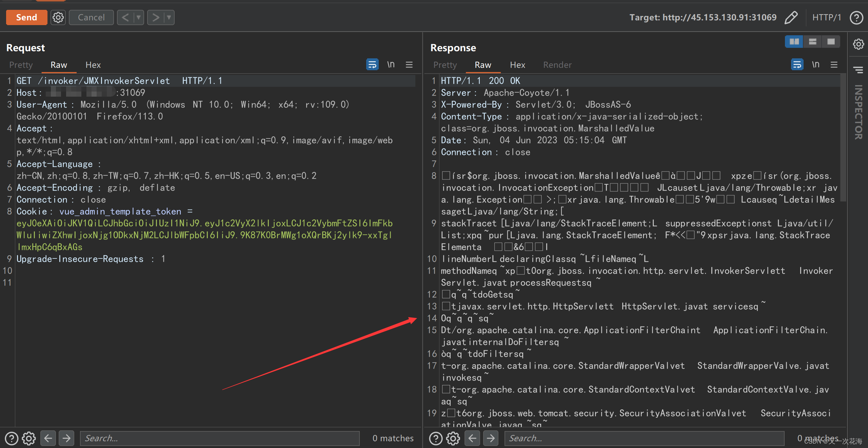This screenshot has width=868, height=448.
Task: Focus the Response search field
Action: pos(644,438)
